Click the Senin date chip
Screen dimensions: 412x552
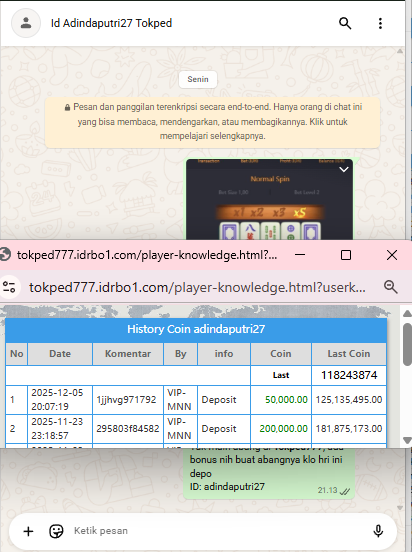(x=198, y=79)
